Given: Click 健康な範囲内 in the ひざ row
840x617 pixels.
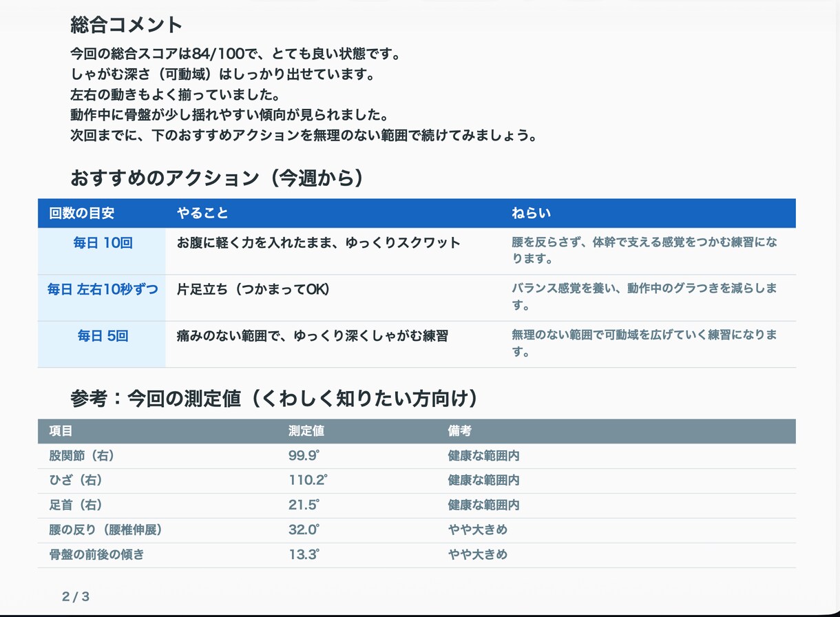Looking at the screenshot, I should 483,481.
